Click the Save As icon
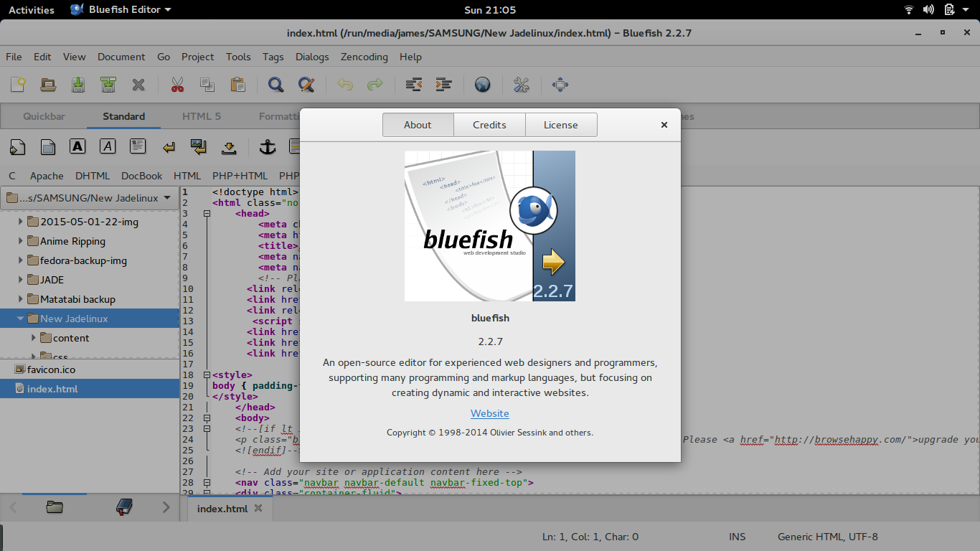Viewport: 980px width, 551px height. [108, 85]
